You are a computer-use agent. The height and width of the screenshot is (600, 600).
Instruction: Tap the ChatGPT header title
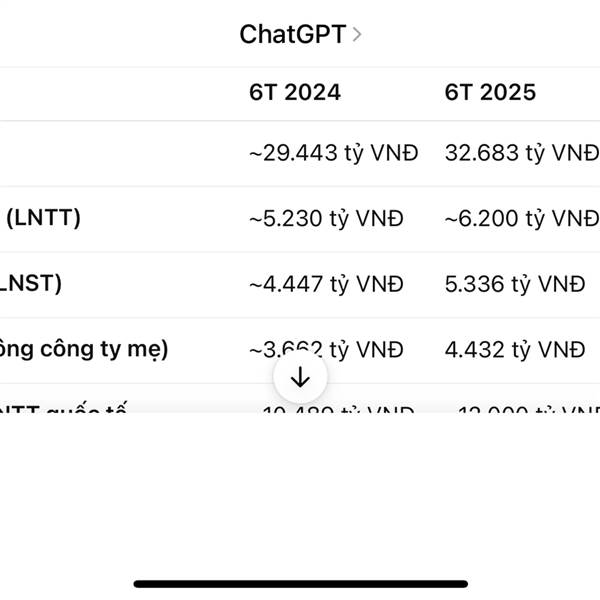point(293,34)
